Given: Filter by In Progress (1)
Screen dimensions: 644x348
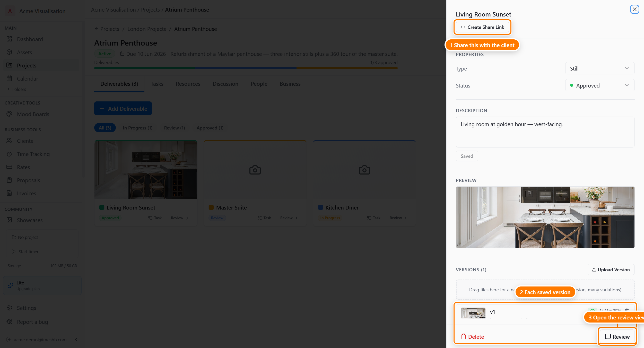Looking at the screenshot, I should point(137,128).
